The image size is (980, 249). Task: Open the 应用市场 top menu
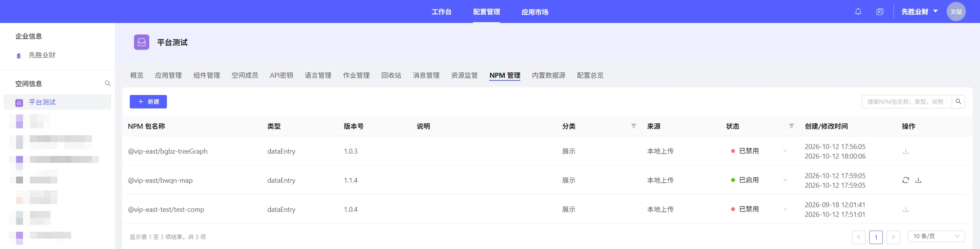[x=535, y=12]
